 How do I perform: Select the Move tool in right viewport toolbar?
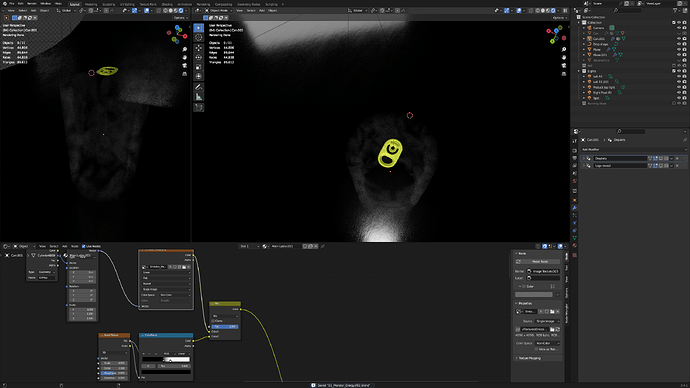point(199,48)
